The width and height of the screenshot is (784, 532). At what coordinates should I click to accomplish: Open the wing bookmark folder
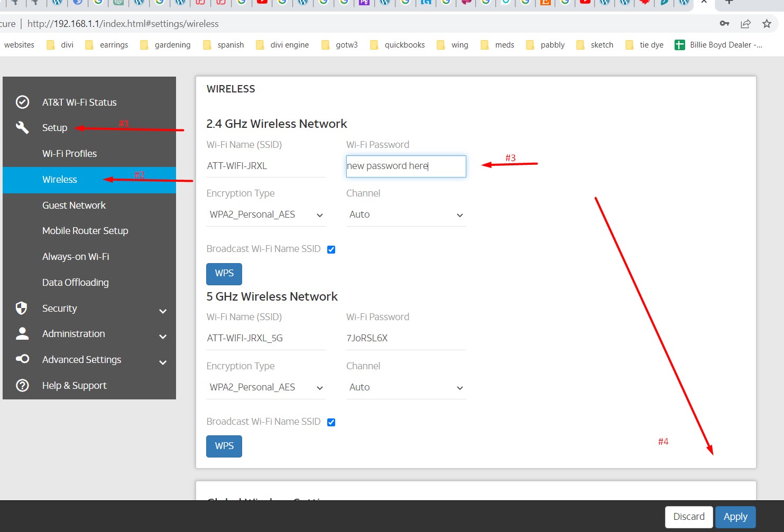[452, 45]
